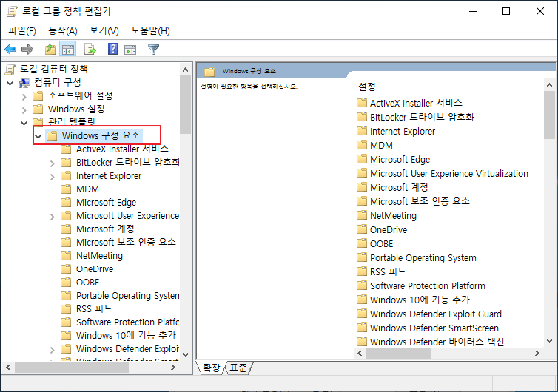The image size is (558, 392).
Task: Open Windows Defender 바이러스 백신 in right pane
Action: coord(437,342)
